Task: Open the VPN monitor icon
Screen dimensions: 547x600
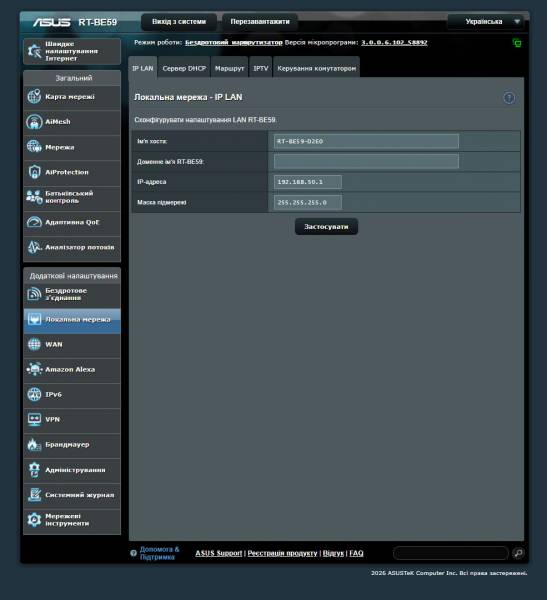Action: point(34,419)
